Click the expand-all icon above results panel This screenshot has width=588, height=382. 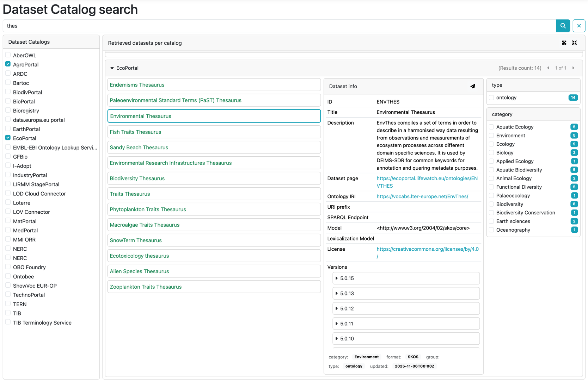[564, 43]
